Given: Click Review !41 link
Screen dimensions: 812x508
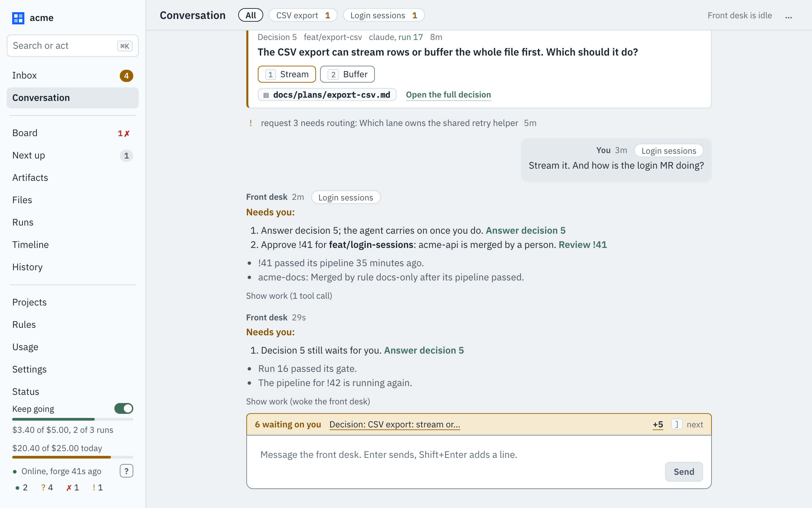Looking at the screenshot, I should pyautogui.click(x=583, y=245).
